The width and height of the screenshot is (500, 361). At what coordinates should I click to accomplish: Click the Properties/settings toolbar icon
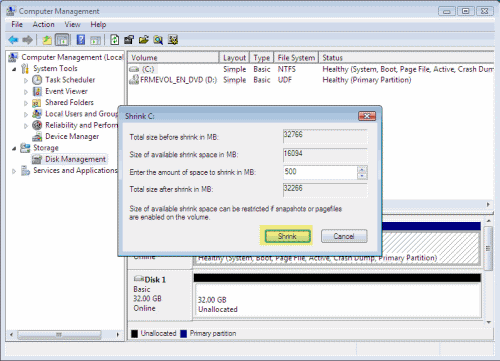click(129, 40)
